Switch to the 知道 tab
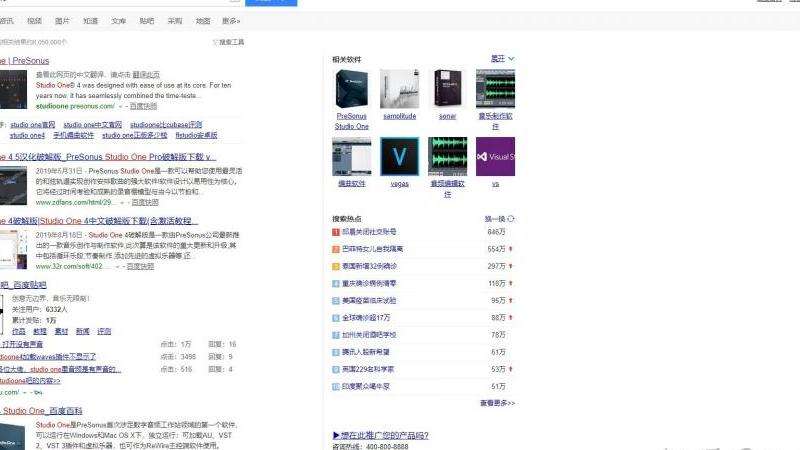800x450 pixels. 90,21
